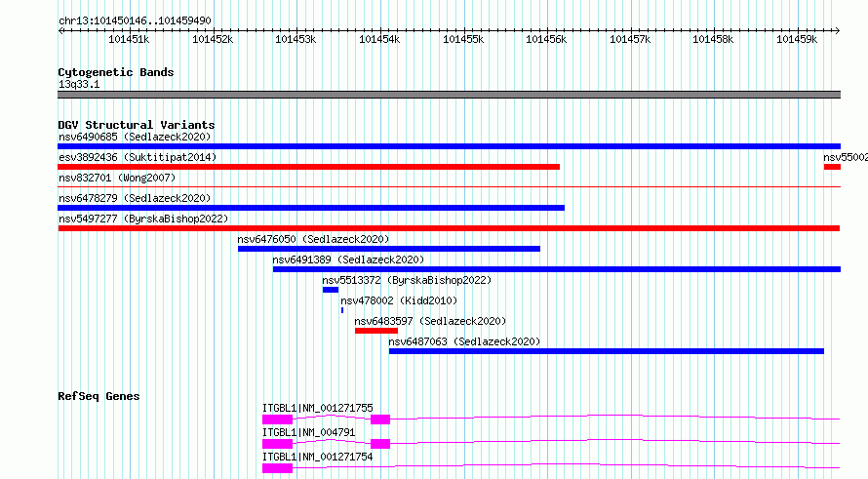Click the right arrowhead of the ruler
Image resolution: width=868 pixels, height=479 pixels.
tap(838, 31)
